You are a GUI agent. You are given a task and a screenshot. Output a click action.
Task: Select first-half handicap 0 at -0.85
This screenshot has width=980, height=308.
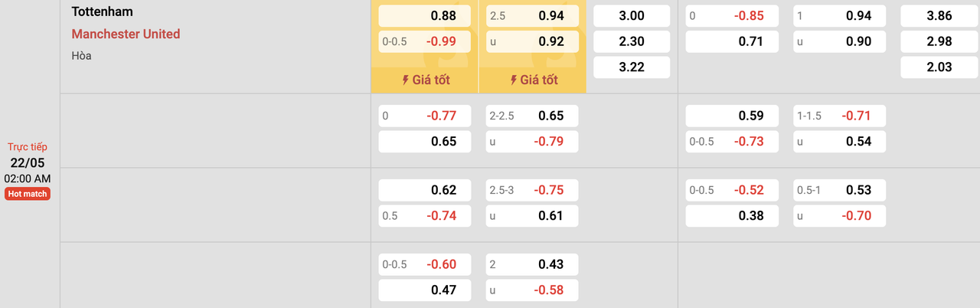pos(731,15)
